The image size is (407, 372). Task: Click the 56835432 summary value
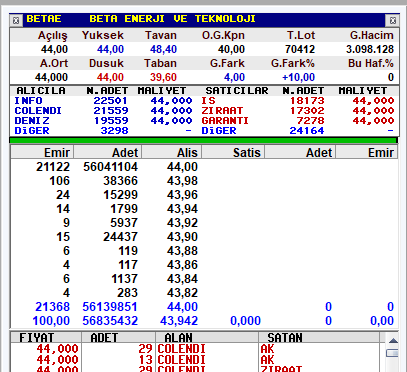click(110, 321)
